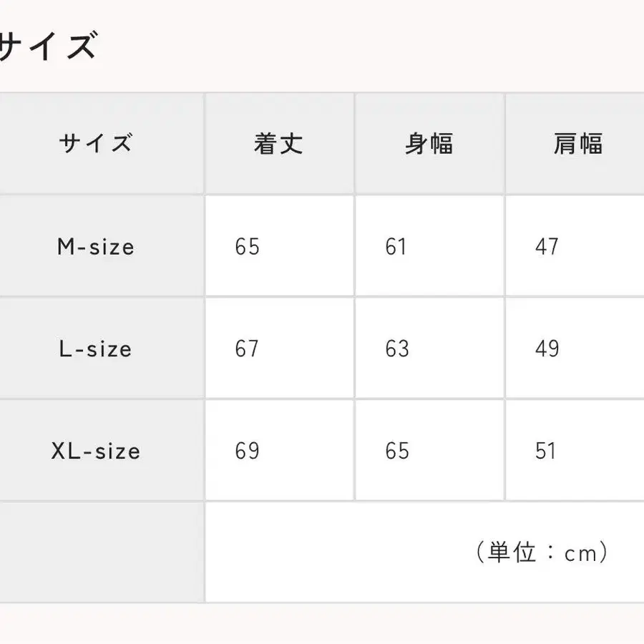The image size is (644, 644).
Task: Click L-size 肩幅 value 49
Action: (x=547, y=350)
